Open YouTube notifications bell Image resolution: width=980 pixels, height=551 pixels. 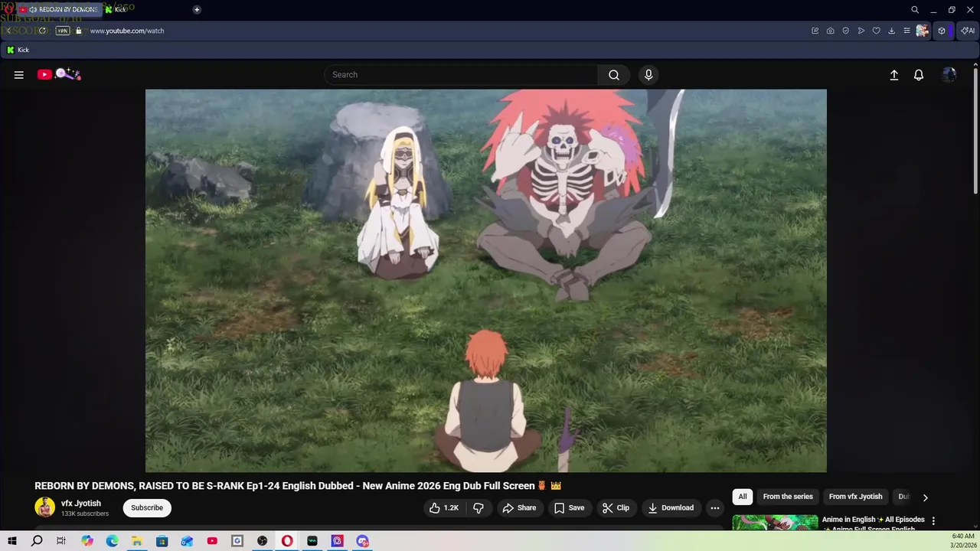(919, 75)
